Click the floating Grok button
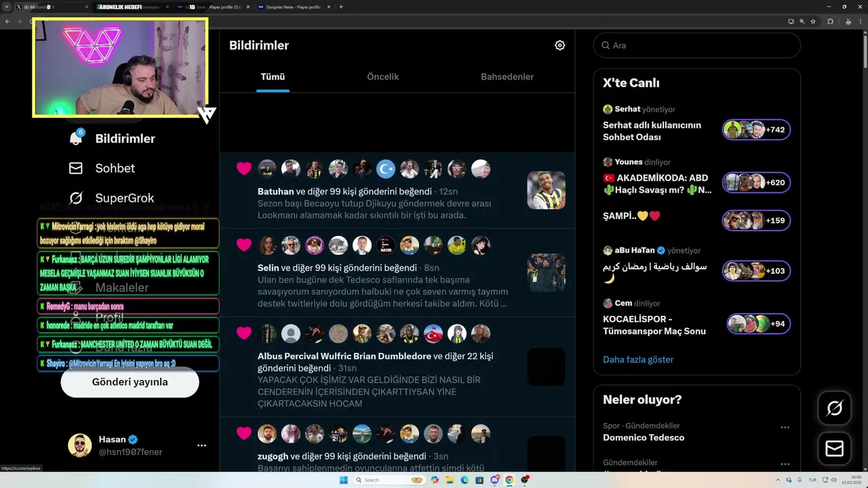This screenshot has height=488, width=868. pyautogui.click(x=835, y=408)
